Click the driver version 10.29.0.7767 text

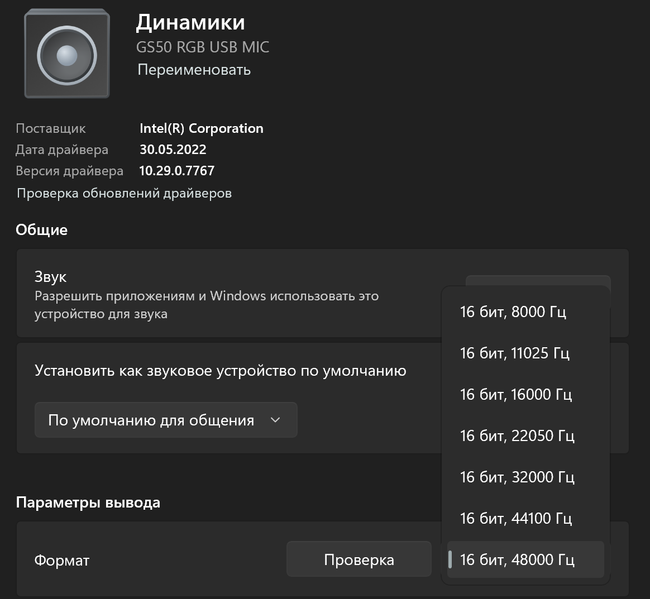click(177, 171)
